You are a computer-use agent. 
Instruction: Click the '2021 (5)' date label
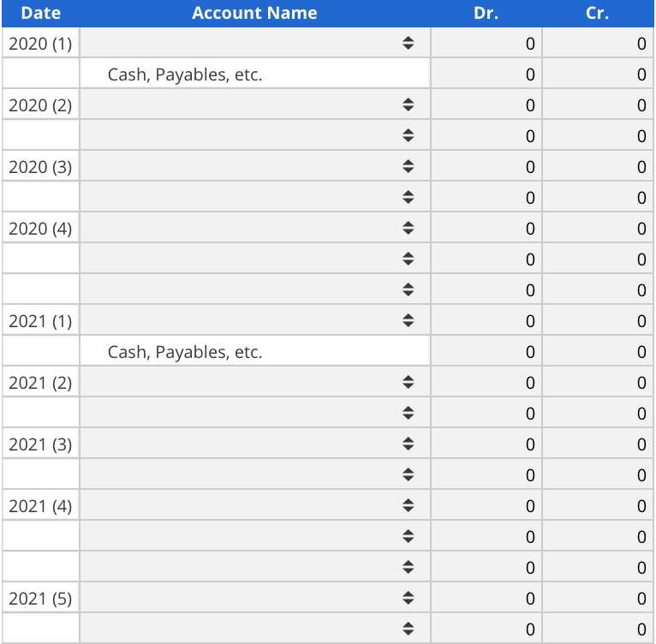coord(40,599)
